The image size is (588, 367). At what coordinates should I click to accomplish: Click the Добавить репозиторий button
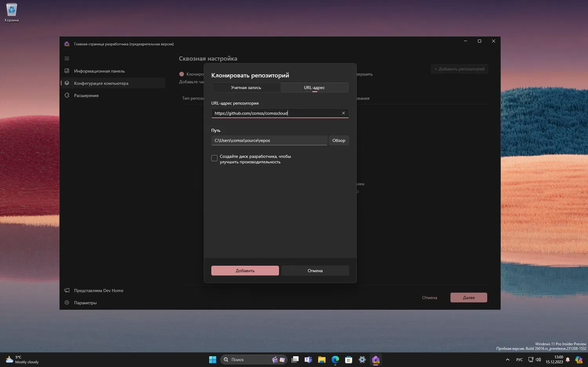459,69
